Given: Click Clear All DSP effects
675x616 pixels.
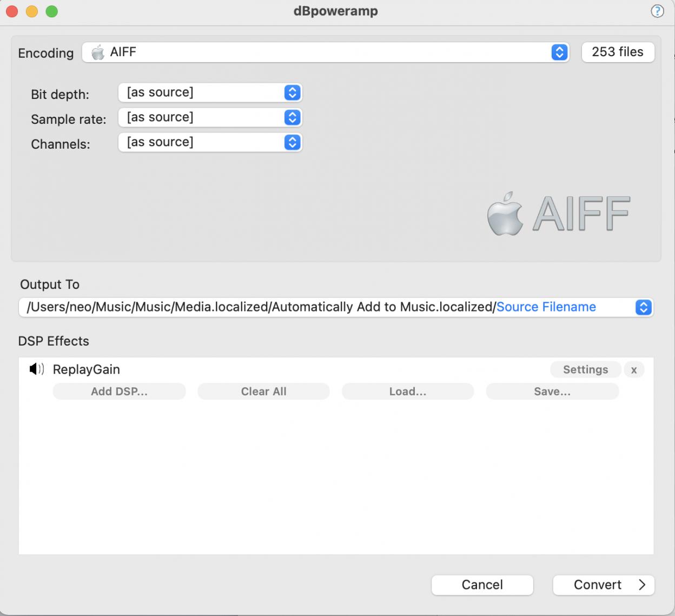Looking at the screenshot, I should (263, 392).
